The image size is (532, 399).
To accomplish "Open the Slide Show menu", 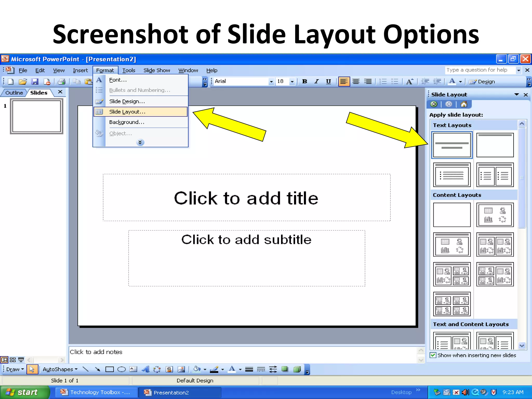I will [157, 70].
